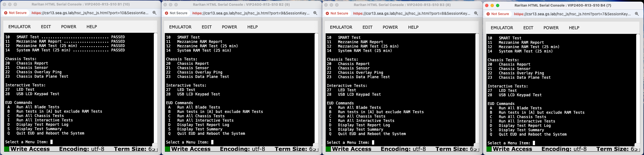644x155 pixels.
Task: Click the zoom magnifier icon in B1 window
Action: tap(154, 13)
